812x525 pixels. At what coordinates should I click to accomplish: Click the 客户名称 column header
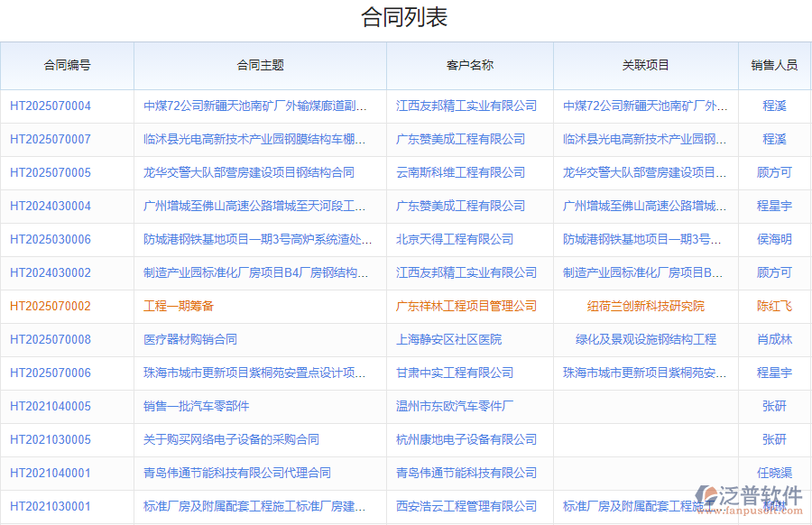pos(468,65)
